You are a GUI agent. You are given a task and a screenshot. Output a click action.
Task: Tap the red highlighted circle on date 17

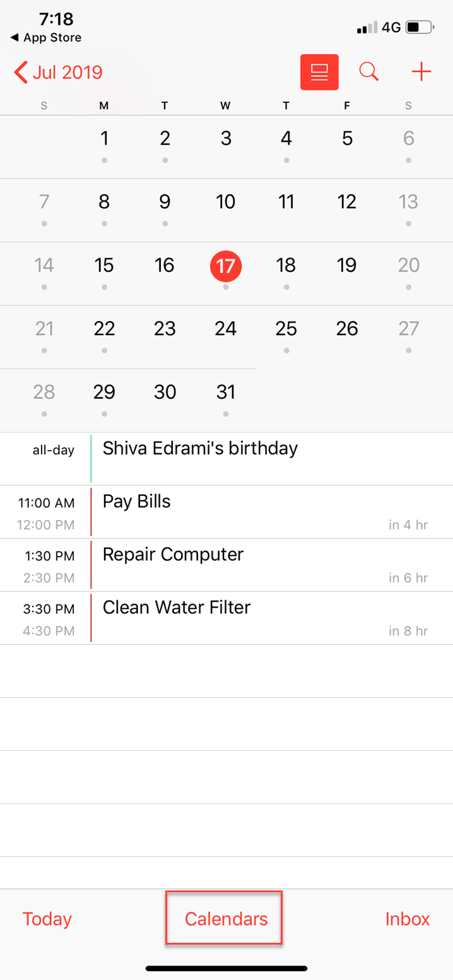pos(226,266)
